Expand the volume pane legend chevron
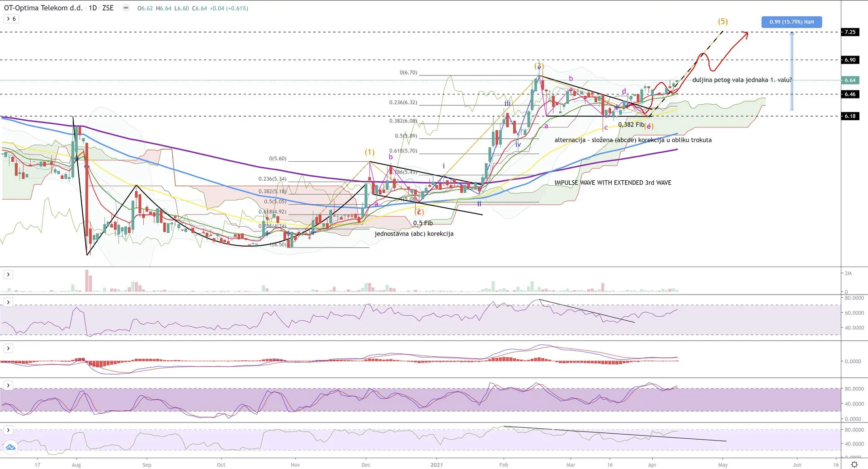This screenshot has width=868, height=469. click(x=8, y=274)
